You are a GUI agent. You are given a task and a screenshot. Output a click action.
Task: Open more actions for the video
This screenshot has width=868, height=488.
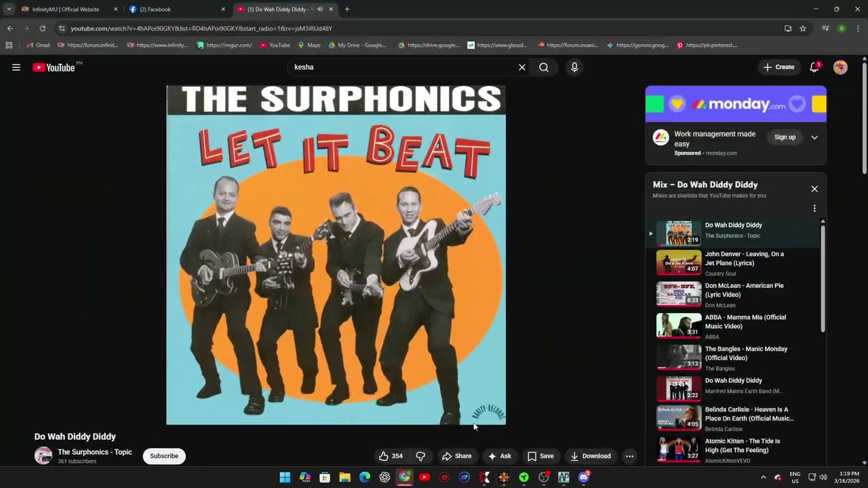point(629,456)
